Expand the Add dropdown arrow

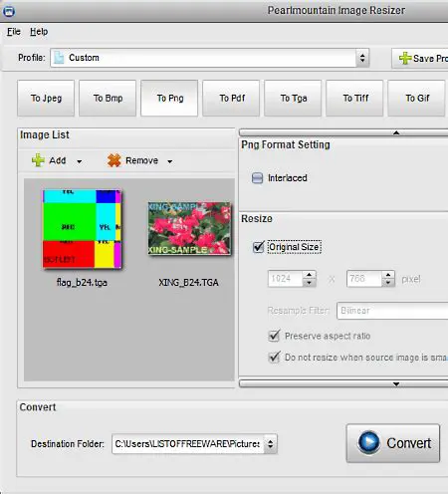[80, 161]
